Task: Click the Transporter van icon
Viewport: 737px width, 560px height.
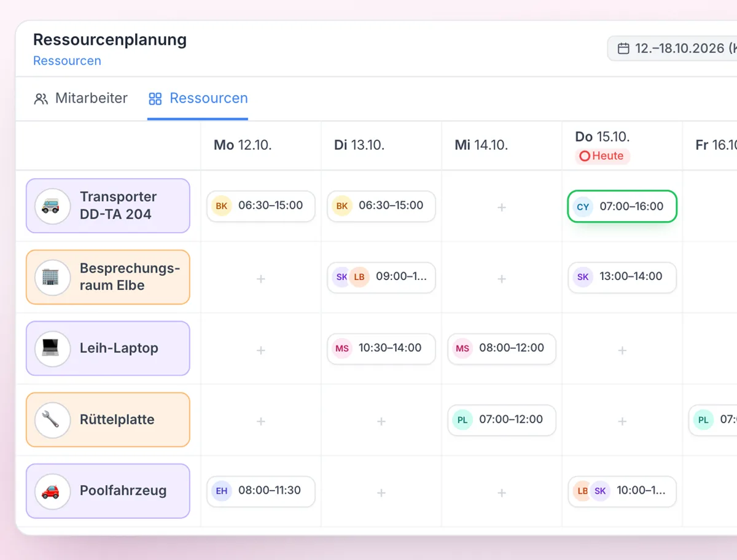Action: tap(52, 206)
